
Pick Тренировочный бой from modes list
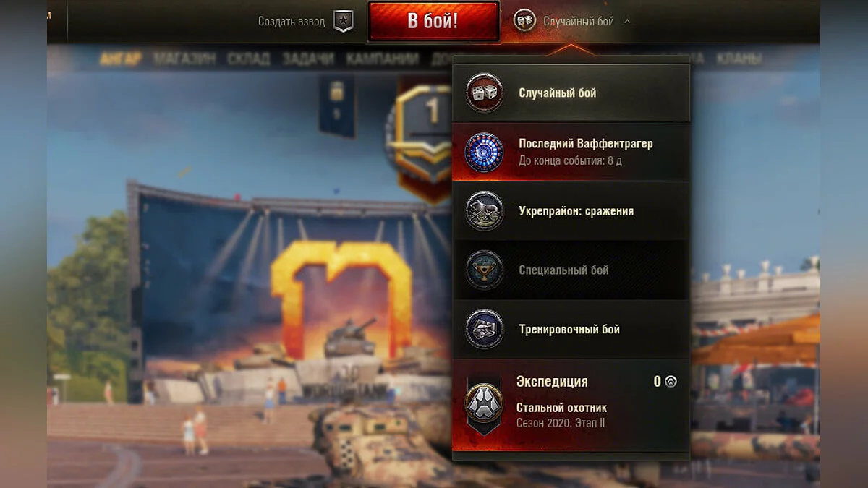(571, 329)
